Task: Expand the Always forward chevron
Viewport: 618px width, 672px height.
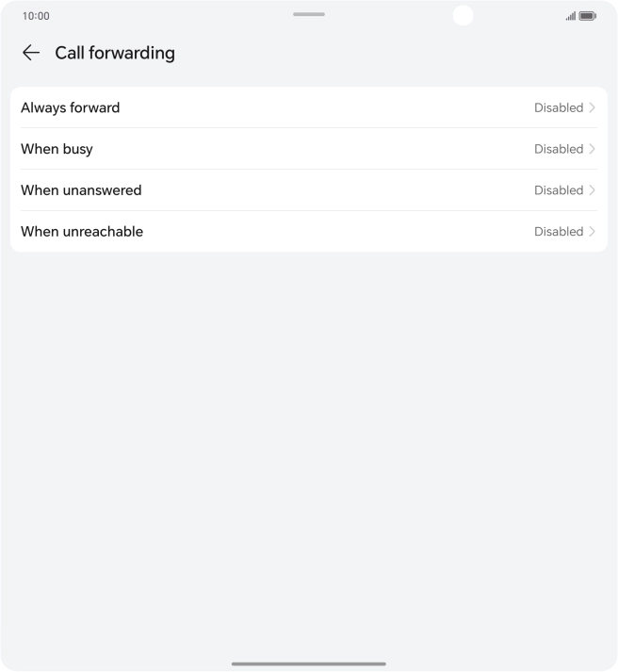Action: [x=593, y=107]
